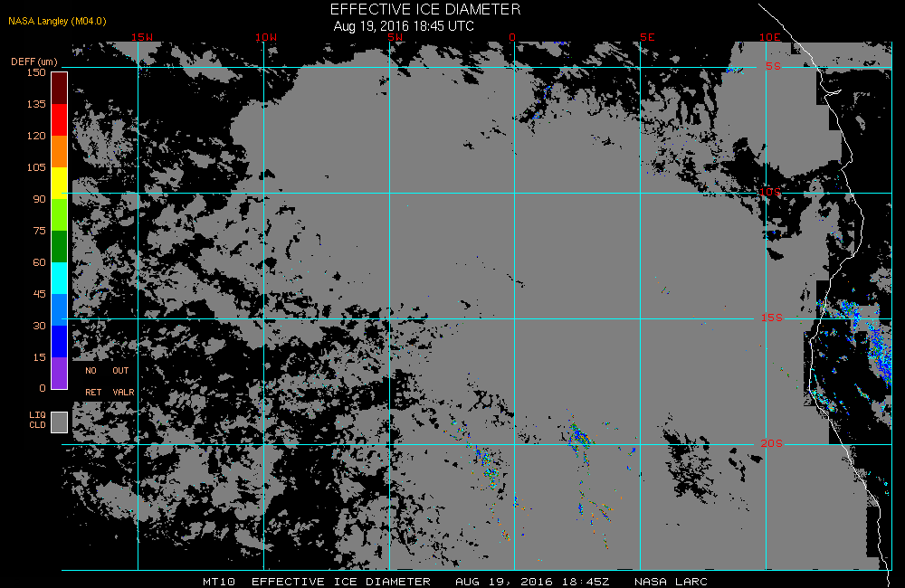This screenshot has width=905, height=588.
Task: Click the '10W' longitude label
Action: 266,37
